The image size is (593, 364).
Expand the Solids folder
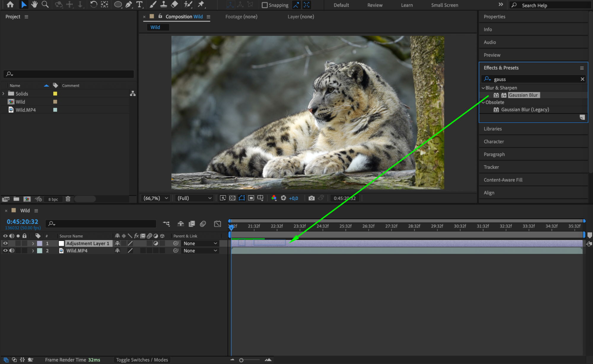[x=4, y=94]
